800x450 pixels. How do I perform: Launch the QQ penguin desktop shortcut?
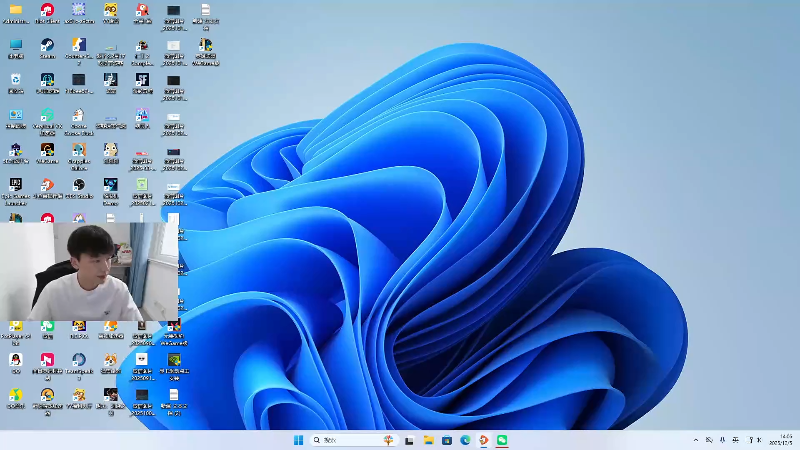pyautogui.click(x=16, y=360)
